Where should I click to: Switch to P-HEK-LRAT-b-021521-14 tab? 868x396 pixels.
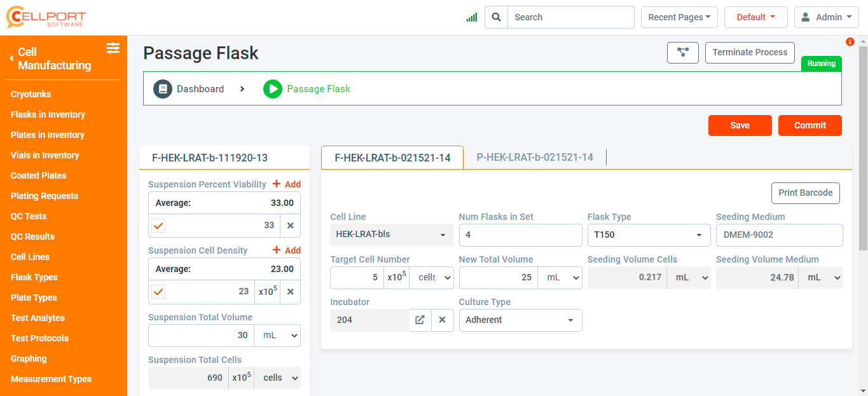535,158
